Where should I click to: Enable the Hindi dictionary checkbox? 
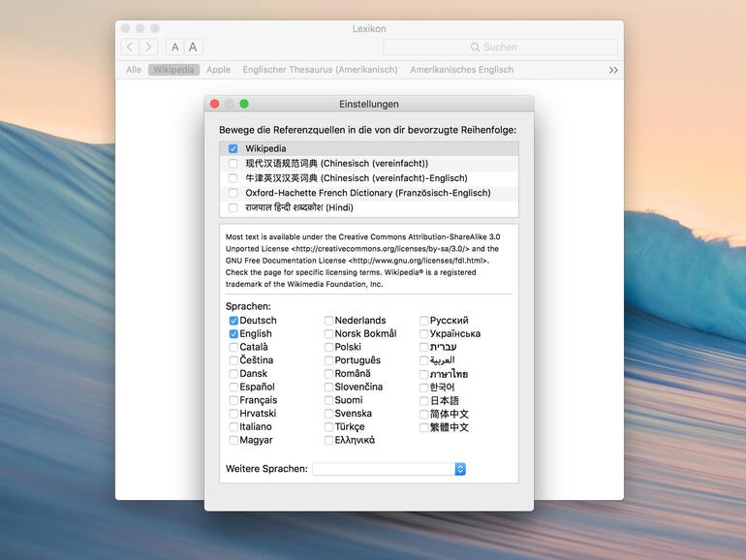pyautogui.click(x=233, y=207)
